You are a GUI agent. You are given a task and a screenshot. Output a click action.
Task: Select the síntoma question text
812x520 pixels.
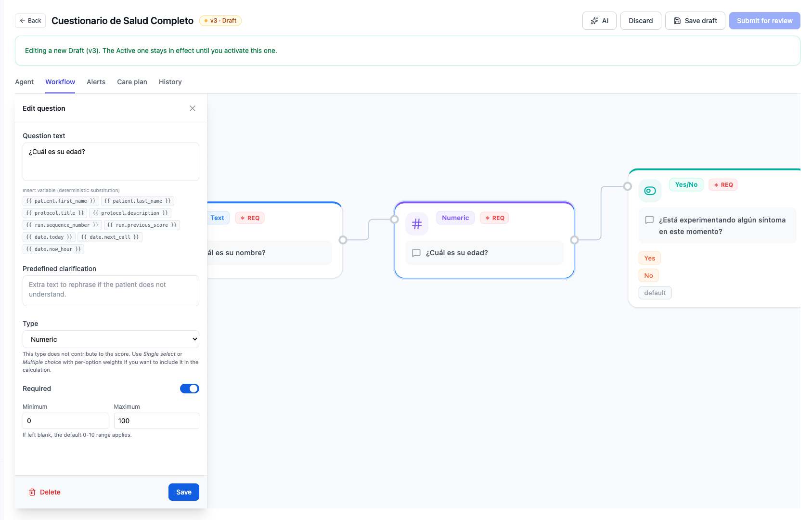[x=722, y=226]
